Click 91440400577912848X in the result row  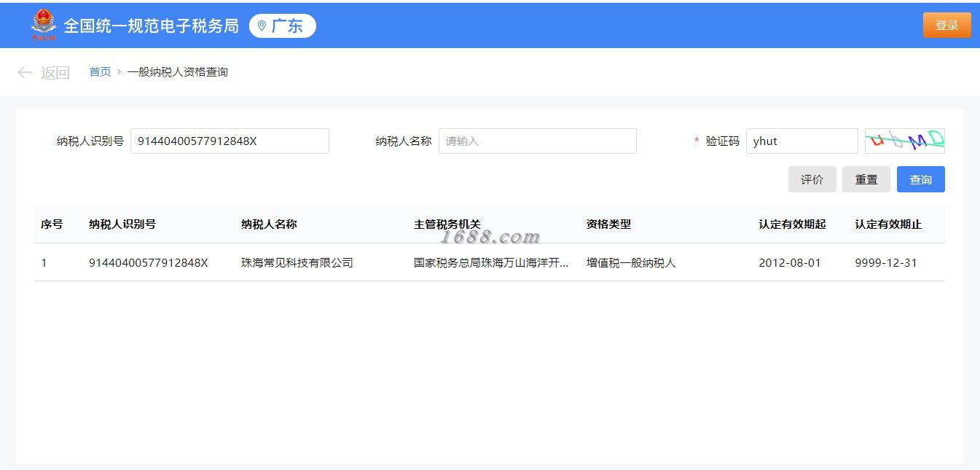(x=149, y=263)
